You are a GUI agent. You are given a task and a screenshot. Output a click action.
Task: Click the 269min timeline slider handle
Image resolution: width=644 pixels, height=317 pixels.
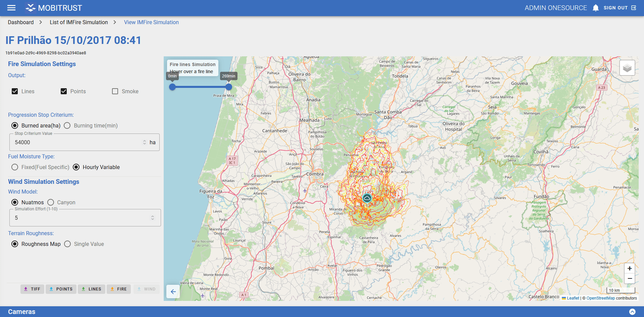coord(228,87)
